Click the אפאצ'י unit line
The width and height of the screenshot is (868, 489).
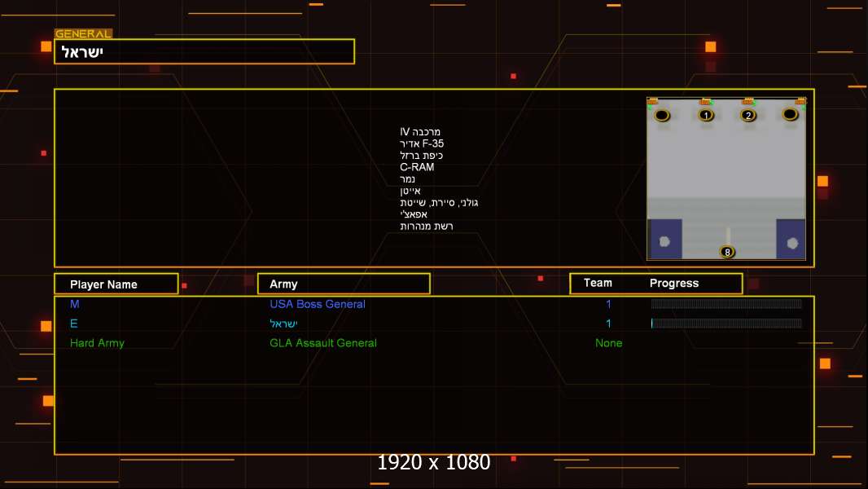point(414,214)
